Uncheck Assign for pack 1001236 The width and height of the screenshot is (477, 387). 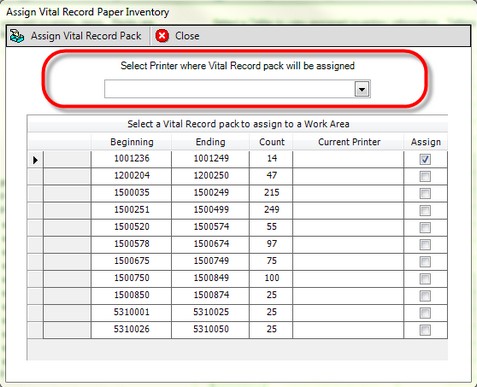[x=425, y=159]
